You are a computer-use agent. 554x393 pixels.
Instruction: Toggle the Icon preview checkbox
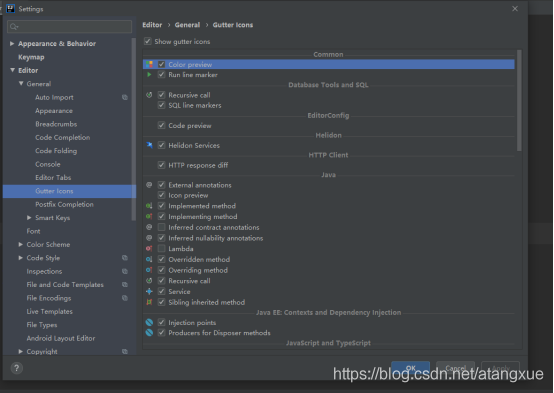[161, 195]
